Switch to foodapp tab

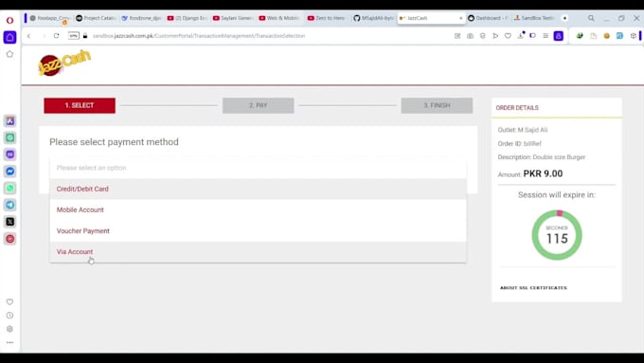50,18
